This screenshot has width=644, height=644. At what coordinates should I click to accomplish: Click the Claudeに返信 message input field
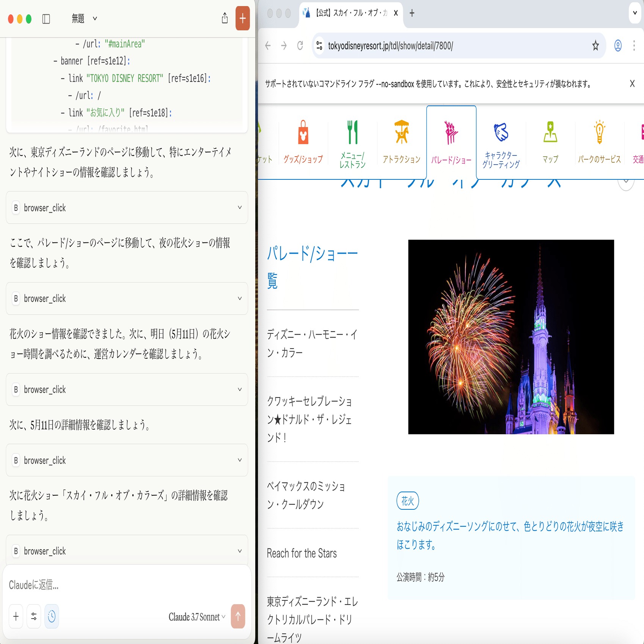127,585
